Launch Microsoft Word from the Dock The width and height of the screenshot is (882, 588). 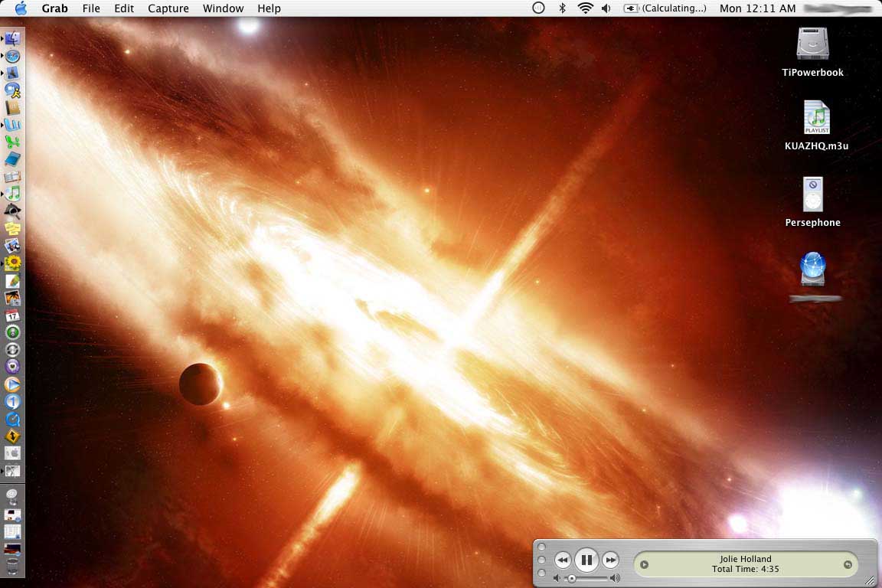12,124
